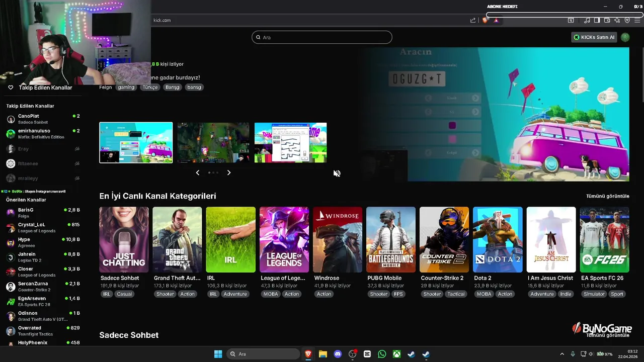
Task: Open offline channel Eray in sidebar
Action: [43, 149]
